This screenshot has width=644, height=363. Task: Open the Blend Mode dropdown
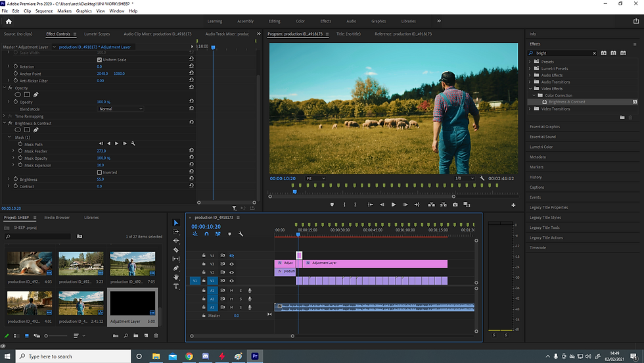120,109
